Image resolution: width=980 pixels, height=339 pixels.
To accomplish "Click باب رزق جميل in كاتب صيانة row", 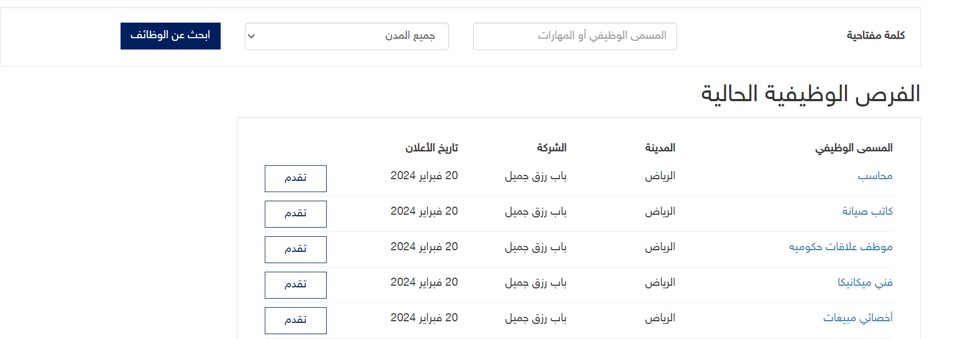I will pyautogui.click(x=535, y=211).
